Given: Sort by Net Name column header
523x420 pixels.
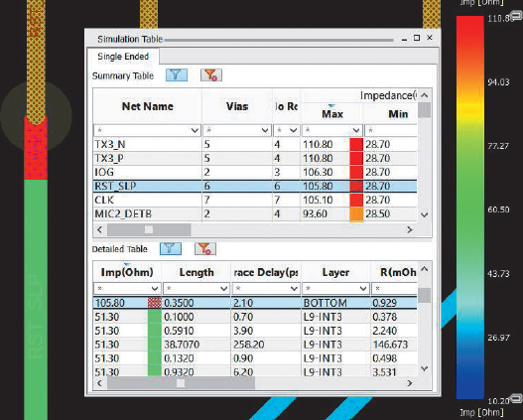Looking at the screenshot, I should (x=148, y=106).
